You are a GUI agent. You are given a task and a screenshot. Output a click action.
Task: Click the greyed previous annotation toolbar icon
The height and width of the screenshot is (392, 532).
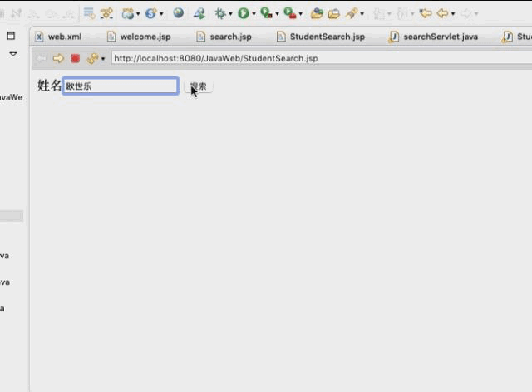click(x=402, y=13)
